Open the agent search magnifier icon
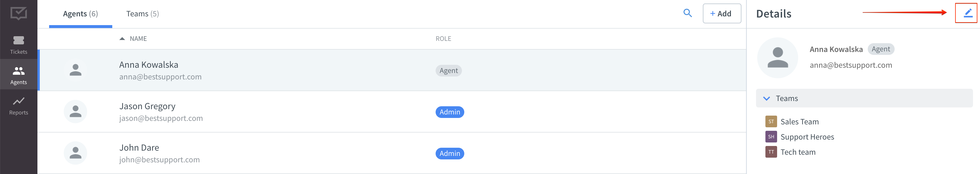980x174 pixels. 687,13
